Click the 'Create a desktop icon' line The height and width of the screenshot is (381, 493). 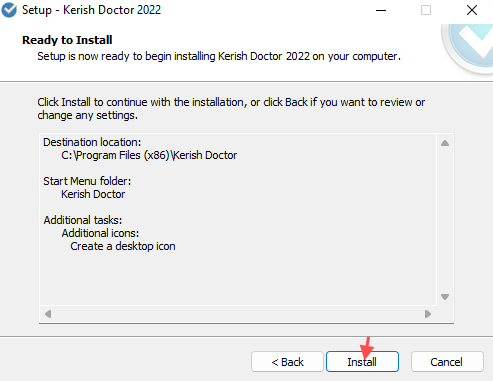(x=123, y=246)
